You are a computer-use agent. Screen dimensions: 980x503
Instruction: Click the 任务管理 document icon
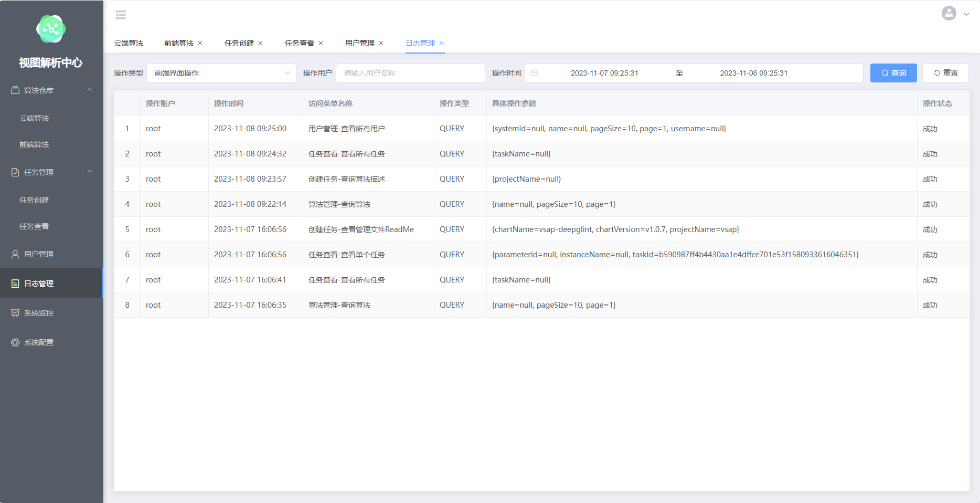pos(15,172)
